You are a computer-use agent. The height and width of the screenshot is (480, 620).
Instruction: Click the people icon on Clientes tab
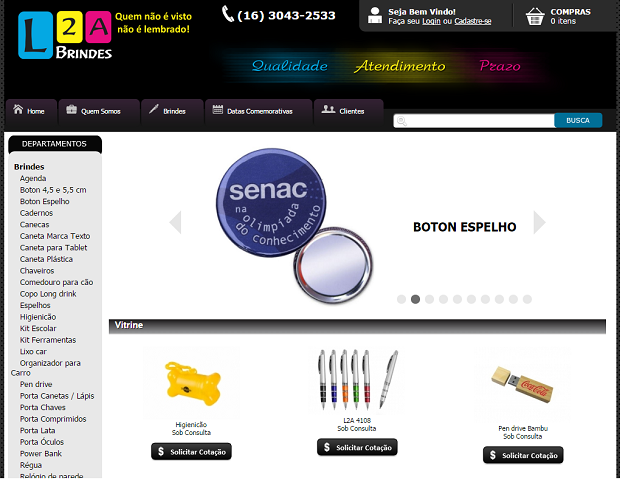pos(328,110)
